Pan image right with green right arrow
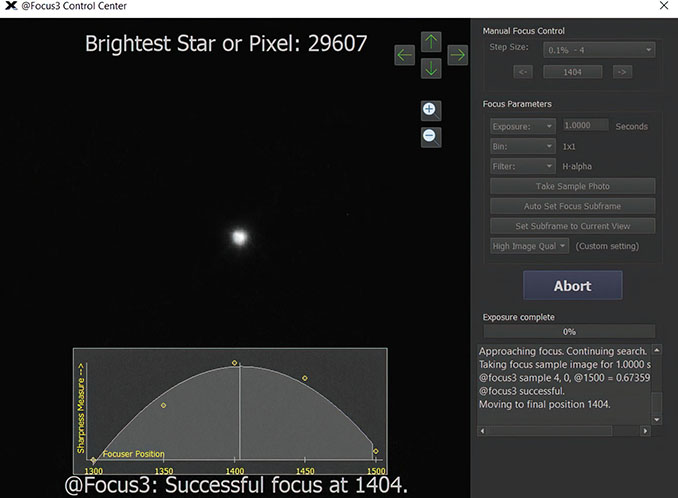Viewport: 678px width, 498px height. 457,55
